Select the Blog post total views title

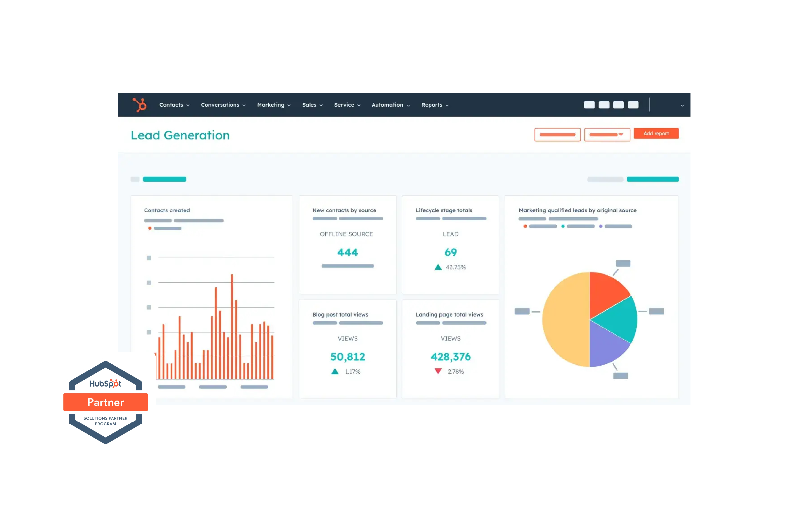coord(340,314)
